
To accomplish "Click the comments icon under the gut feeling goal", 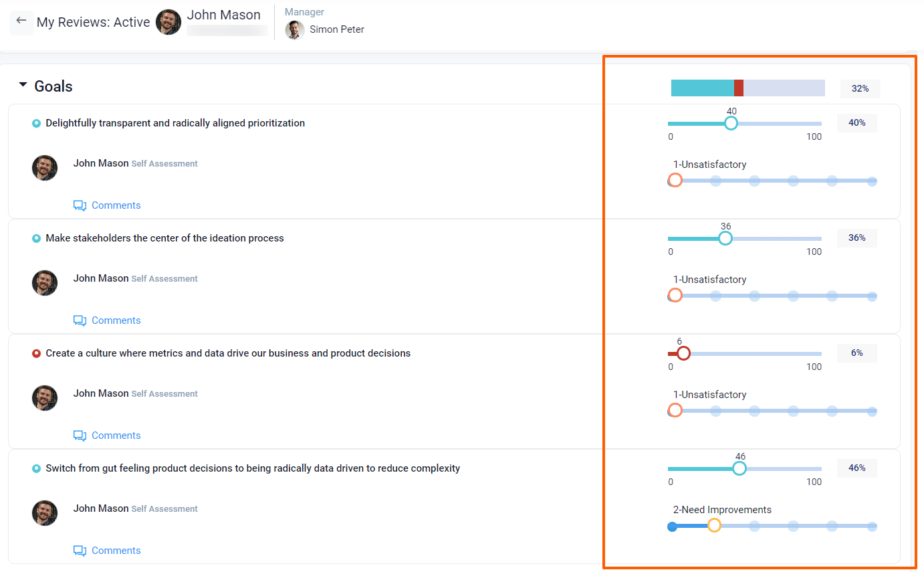I will (80, 551).
